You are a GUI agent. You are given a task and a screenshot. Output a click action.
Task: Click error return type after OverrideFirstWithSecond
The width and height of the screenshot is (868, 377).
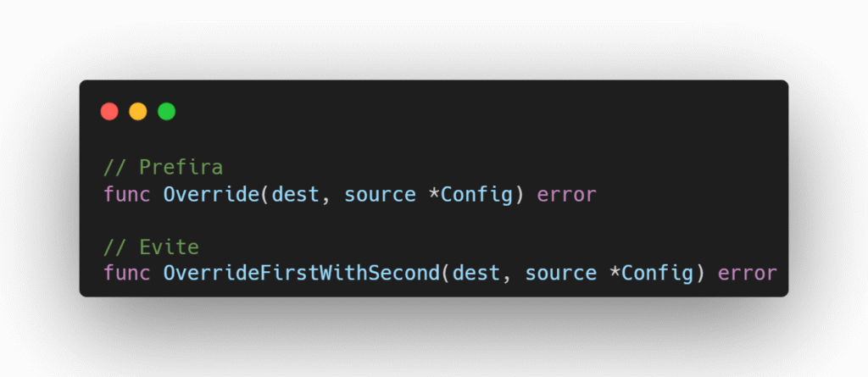pyautogui.click(x=748, y=274)
